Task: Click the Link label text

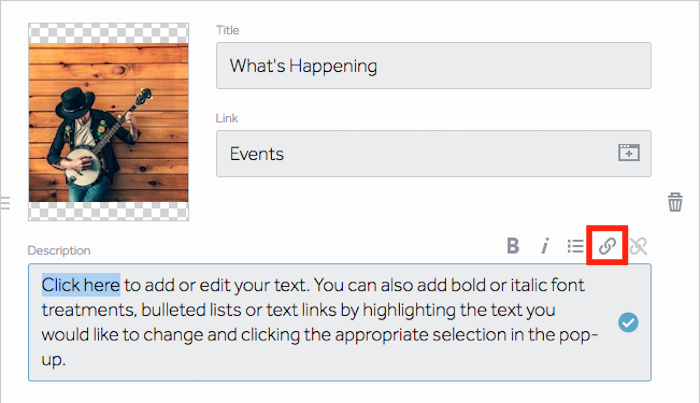Action: [227, 118]
